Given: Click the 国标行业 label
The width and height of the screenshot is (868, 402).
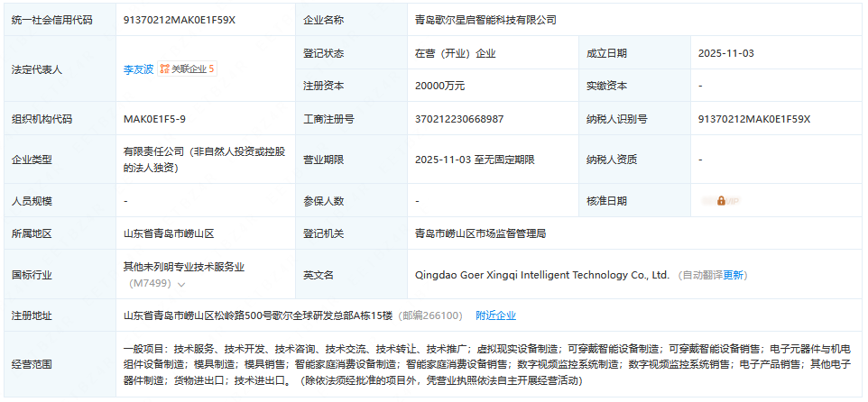Looking at the screenshot, I should 32,275.
